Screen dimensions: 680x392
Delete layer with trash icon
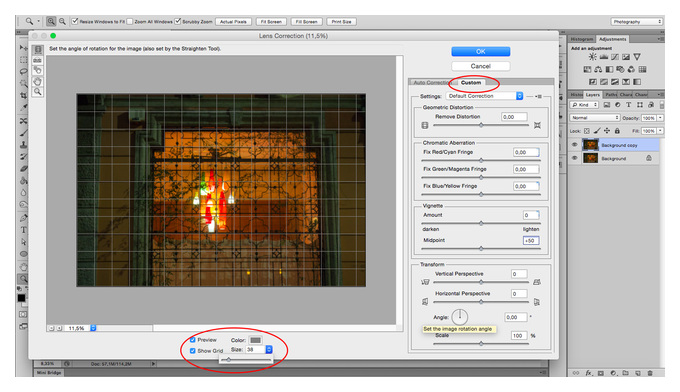pyautogui.click(x=650, y=373)
